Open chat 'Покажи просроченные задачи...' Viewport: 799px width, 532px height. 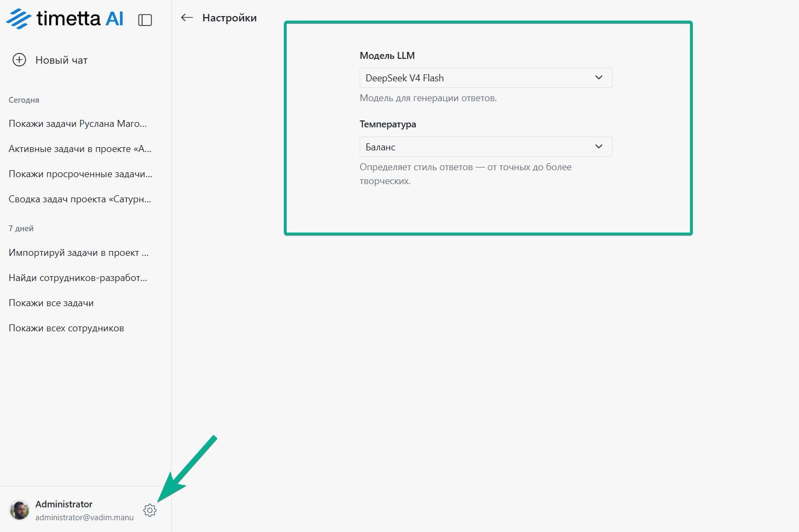80,174
